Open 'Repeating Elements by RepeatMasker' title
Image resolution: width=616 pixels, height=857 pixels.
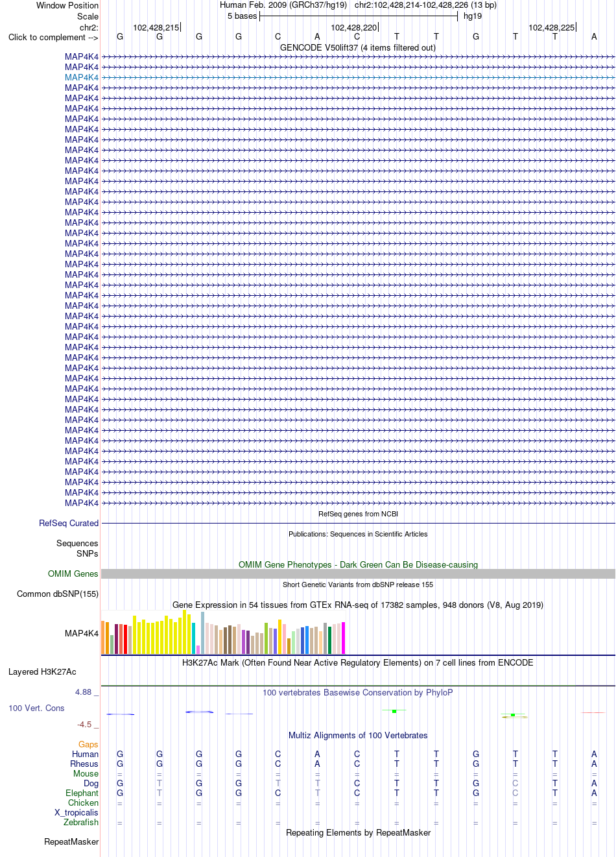tap(358, 832)
